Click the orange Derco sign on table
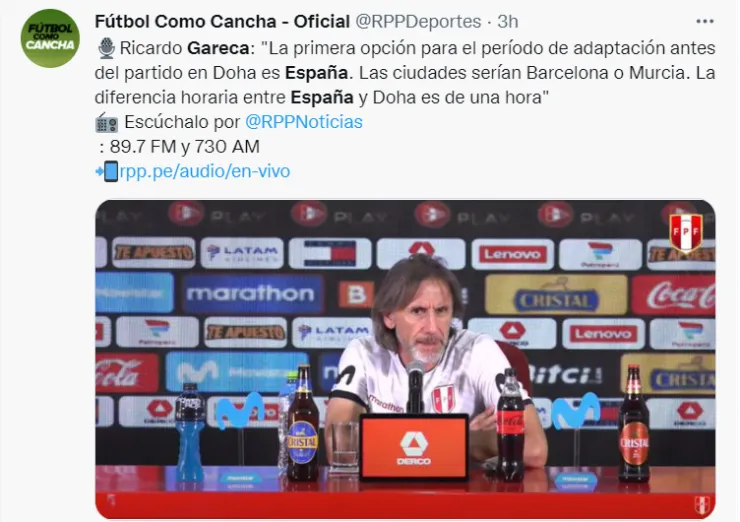The height and width of the screenshot is (522, 740). click(414, 446)
